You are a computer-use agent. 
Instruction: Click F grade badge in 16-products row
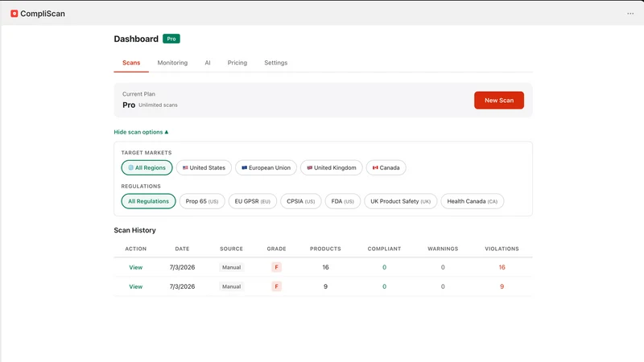coord(276,267)
